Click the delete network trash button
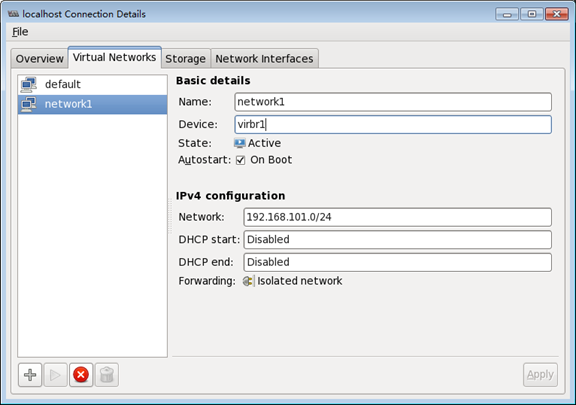Screen dimensions: 576x405 (x=107, y=375)
